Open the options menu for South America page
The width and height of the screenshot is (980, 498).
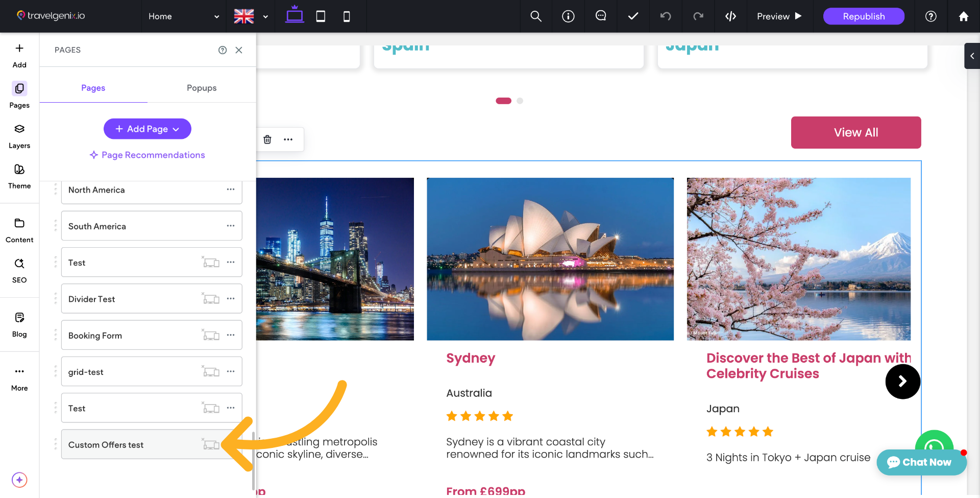pos(231,226)
